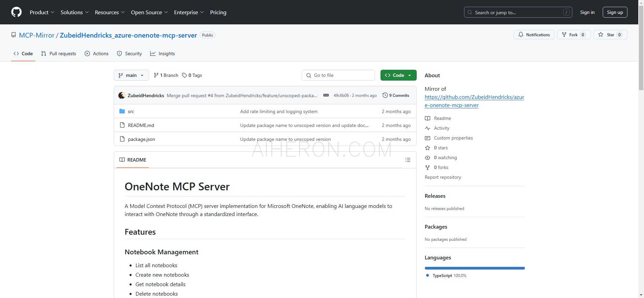Viewport: 644px width, 298px height.
Task: Open the README.md file
Action: point(141,125)
